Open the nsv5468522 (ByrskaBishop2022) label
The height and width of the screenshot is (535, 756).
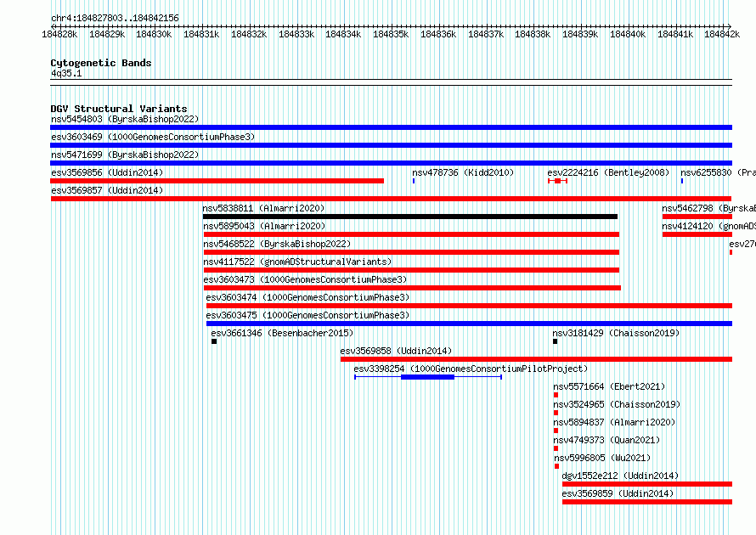[277, 244]
